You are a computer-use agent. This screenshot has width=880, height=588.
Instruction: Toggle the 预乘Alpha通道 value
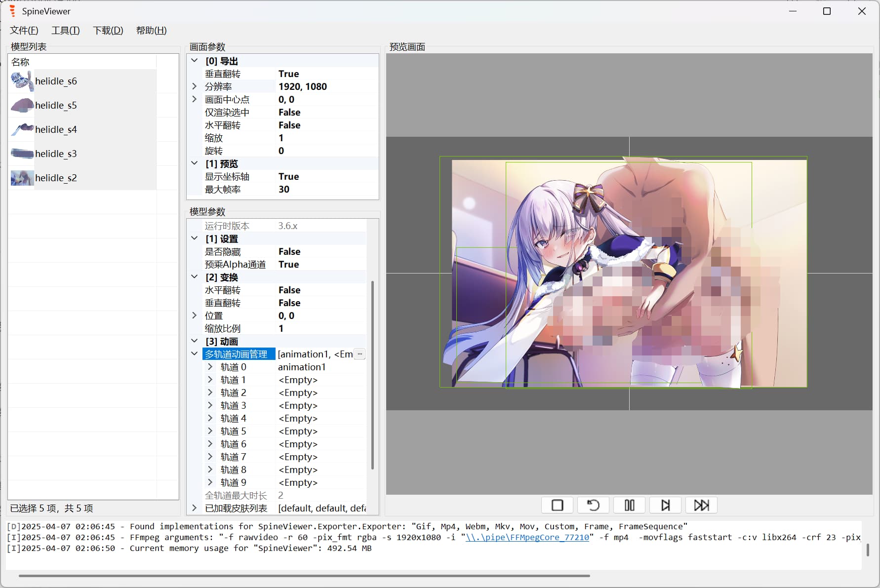click(288, 265)
